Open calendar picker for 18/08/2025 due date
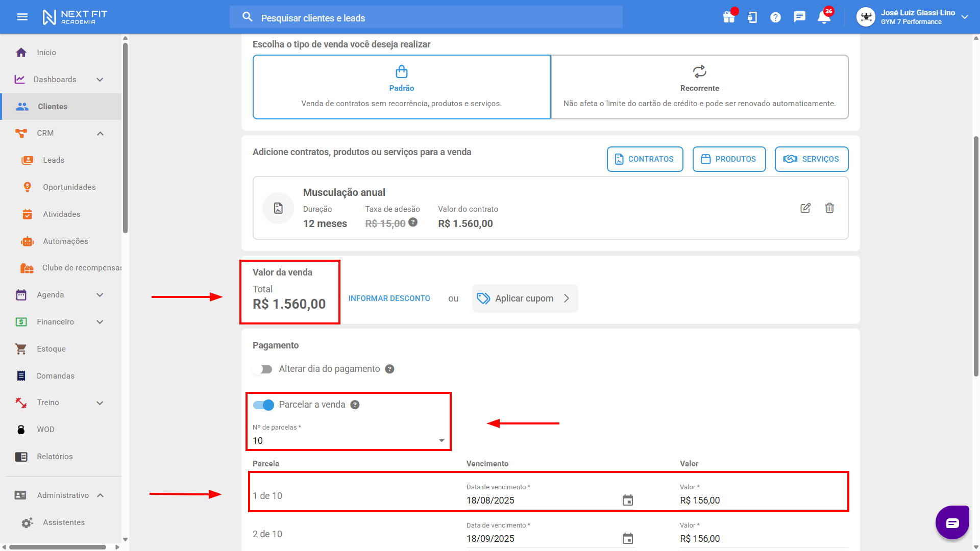This screenshot has height=551, width=980. pos(628,500)
